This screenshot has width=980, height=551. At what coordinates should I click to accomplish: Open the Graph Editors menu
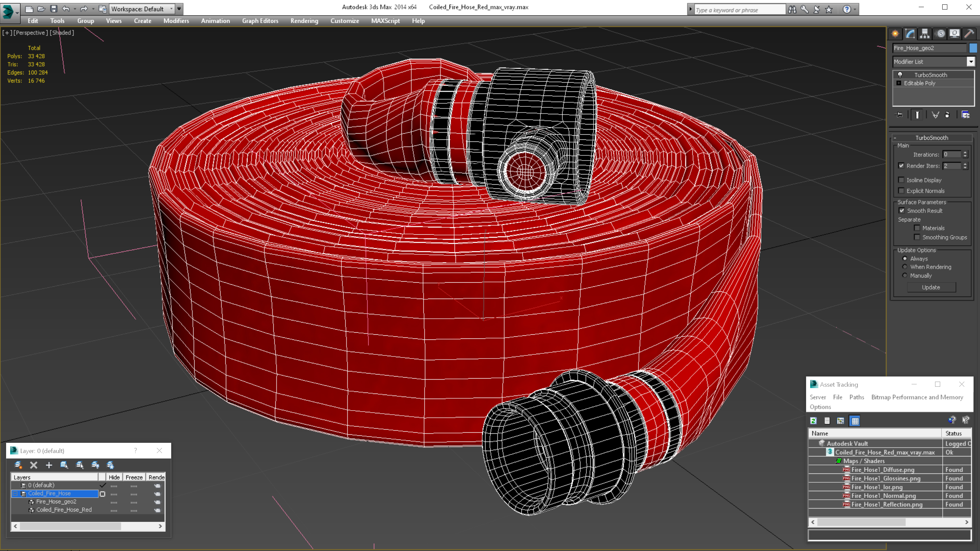coord(260,21)
